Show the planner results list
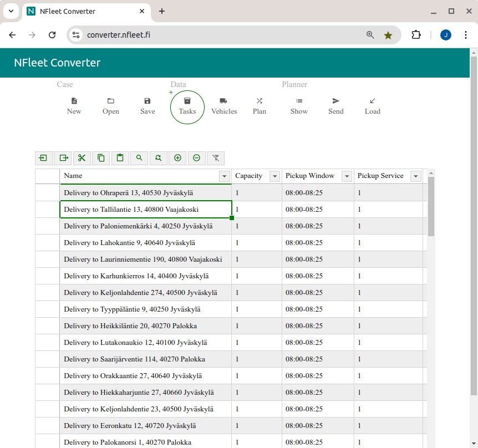 (x=299, y=106)
